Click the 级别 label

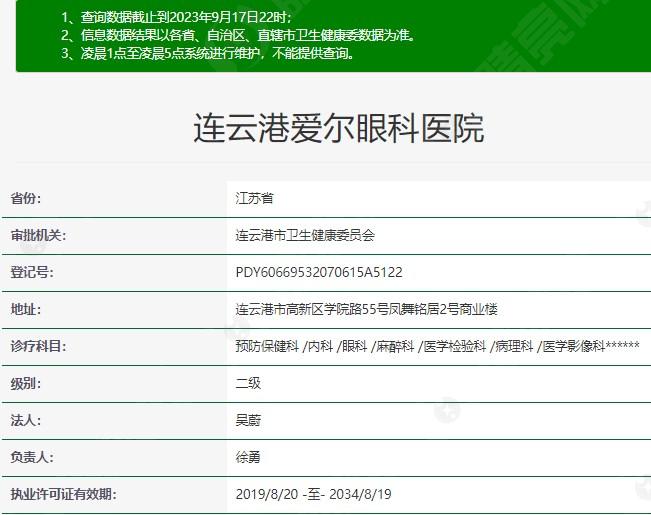coord(26,383)
